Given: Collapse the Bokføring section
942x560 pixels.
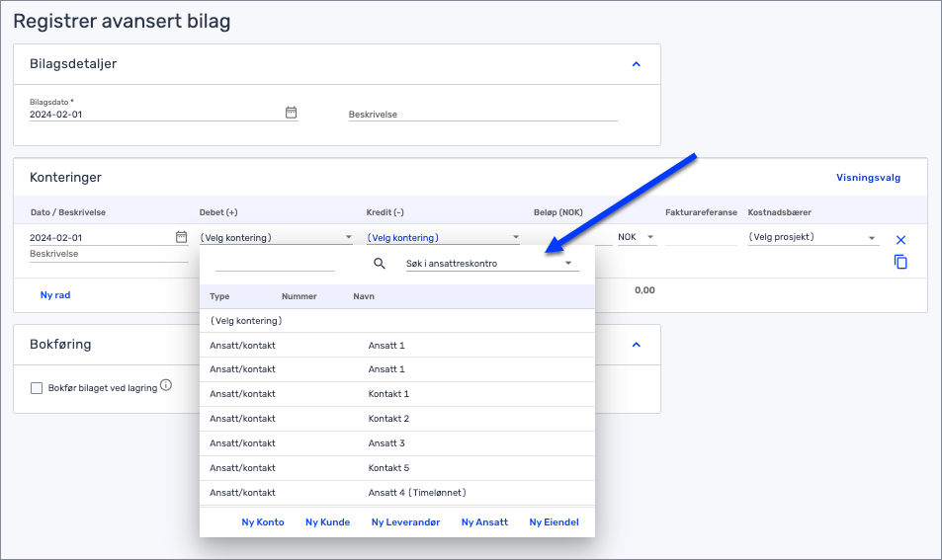Looking at the screenshot, I should click(636, 345).
